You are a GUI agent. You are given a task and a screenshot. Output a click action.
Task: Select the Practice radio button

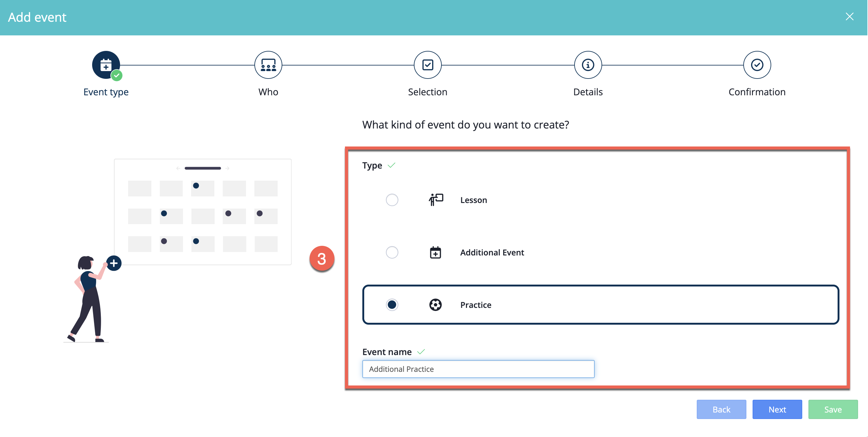pos(392,305)
